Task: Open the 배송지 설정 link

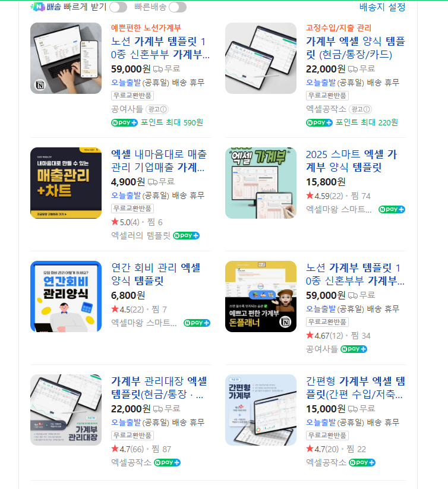Action: (382, 7)
